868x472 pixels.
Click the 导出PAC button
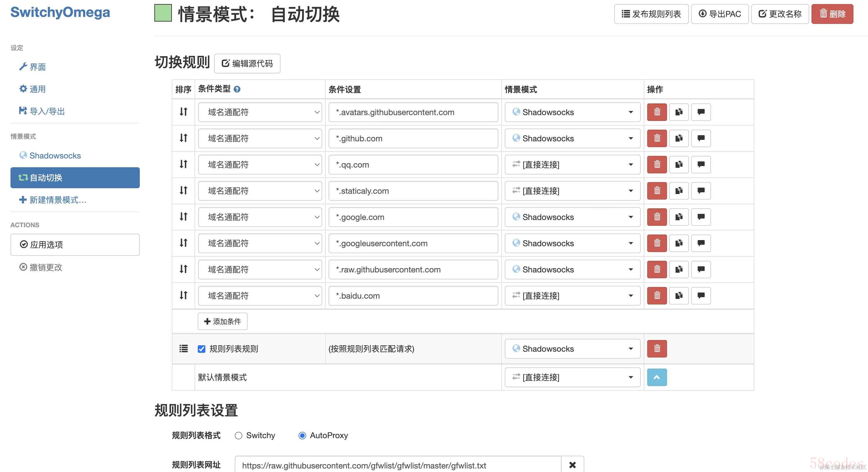pyautogui.click(x=720, y=14)
